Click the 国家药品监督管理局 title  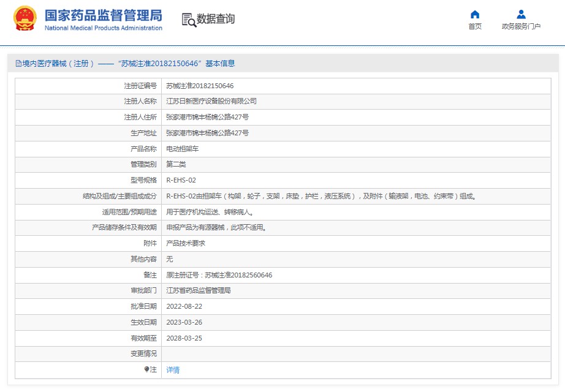(104, 15)
